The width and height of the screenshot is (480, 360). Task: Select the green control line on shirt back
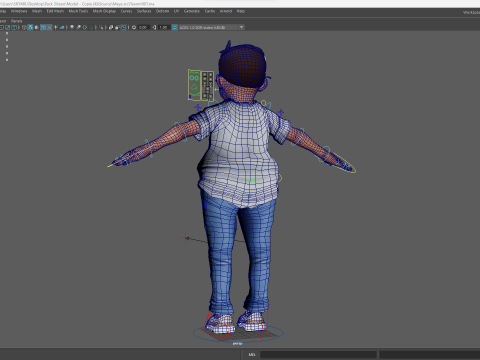point(251,181)
